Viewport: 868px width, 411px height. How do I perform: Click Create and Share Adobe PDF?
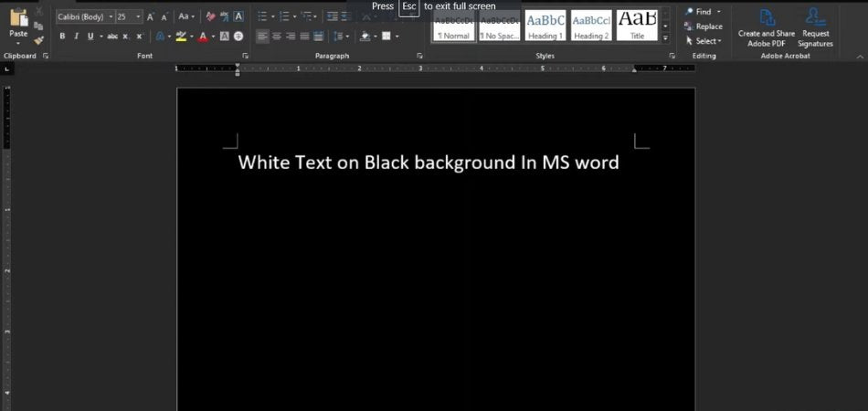pyautogui.click(x=767, y=27)
